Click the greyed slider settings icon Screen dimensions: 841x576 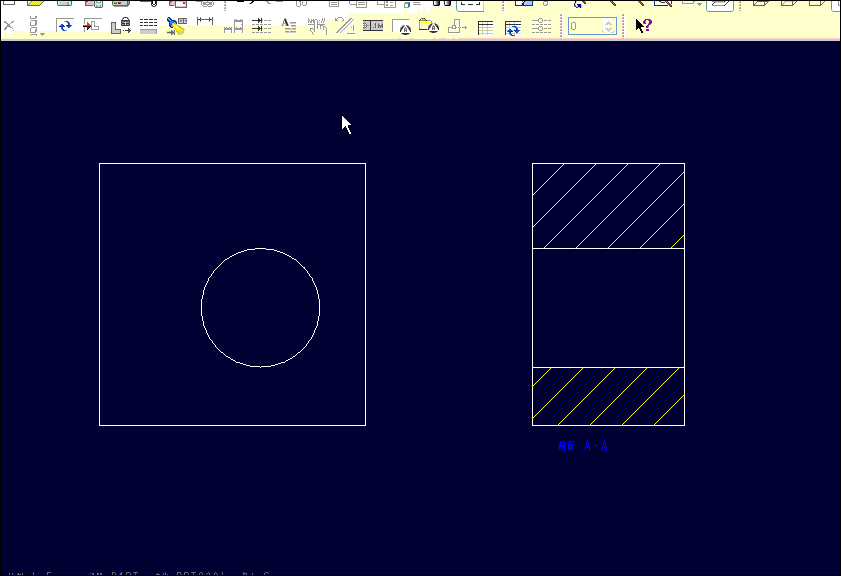[541, 26]
